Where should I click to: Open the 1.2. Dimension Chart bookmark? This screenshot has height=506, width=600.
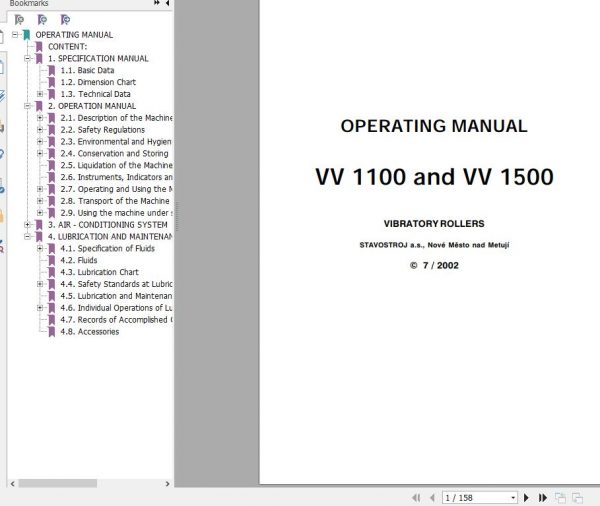(98, 82)
